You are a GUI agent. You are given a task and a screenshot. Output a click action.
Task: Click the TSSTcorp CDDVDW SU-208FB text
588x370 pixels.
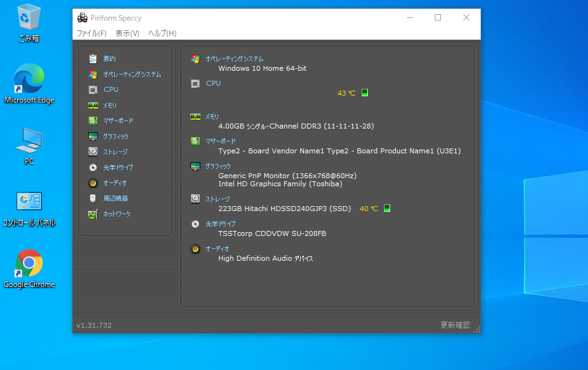click(272, 233)
